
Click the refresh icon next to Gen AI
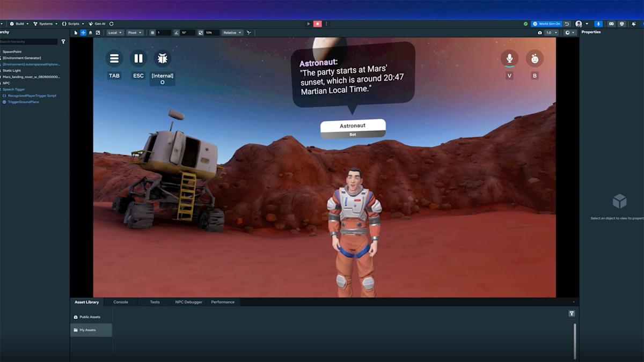tap(111, 24)
